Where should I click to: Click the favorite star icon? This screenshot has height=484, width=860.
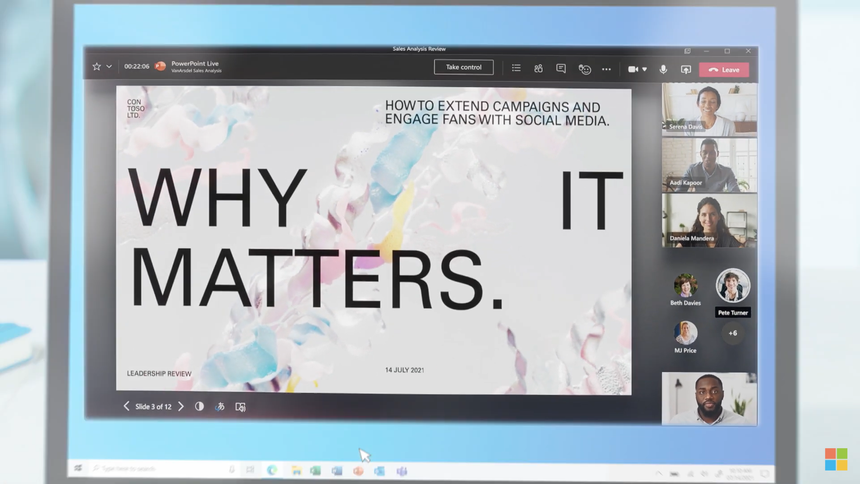coord(97,67)
